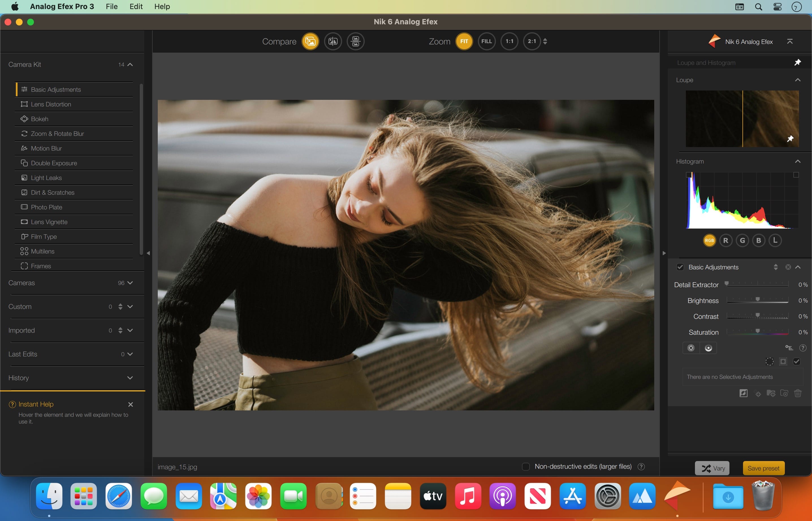Open the Help menu

tap(162, 7)
